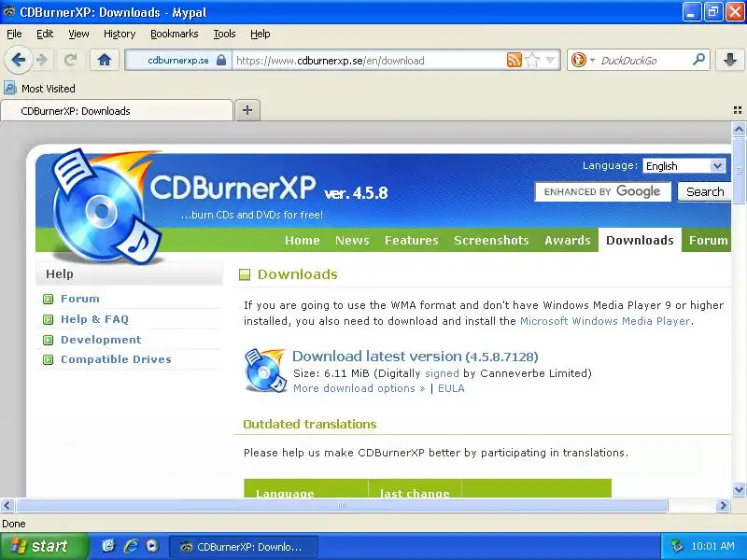747x560 pixels.
Task: Open the News site tab
Action: 352,240
